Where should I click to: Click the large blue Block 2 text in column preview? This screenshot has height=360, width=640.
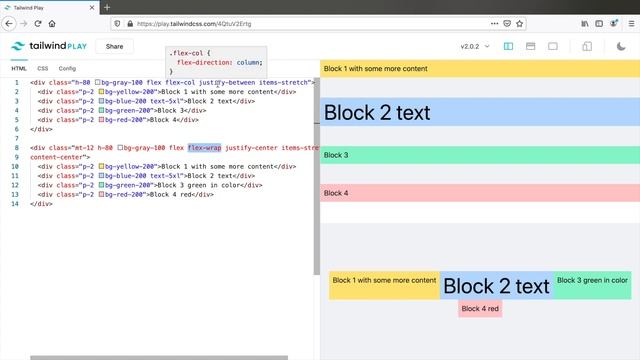coord(377,113)
